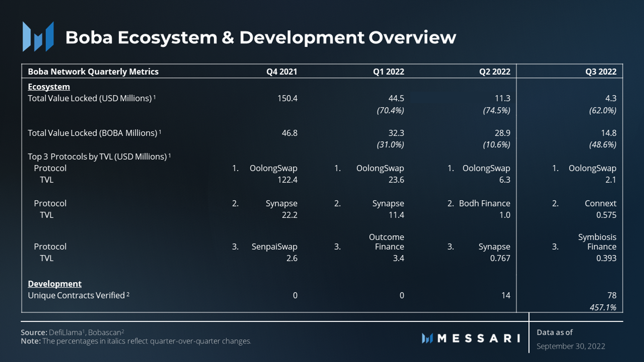Select the Q4 2021 column header

click(281, 72)
